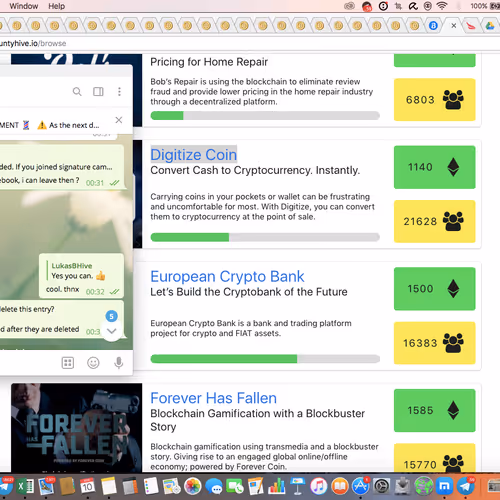The width and height of the screenshot is (500, 500).
Task: Click the yellow 16383 participants box
Action: pos(435,343)
